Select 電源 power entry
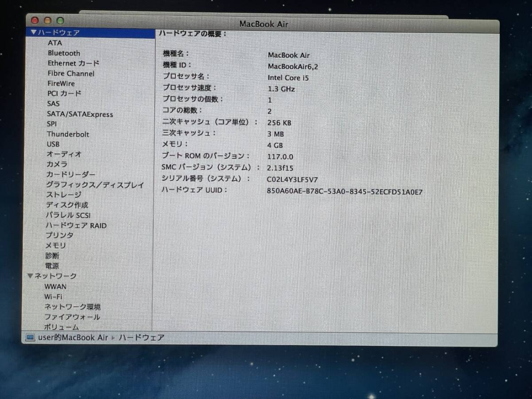Image resolution: width=532 pixels, height=399 pixels. [52, 266]
